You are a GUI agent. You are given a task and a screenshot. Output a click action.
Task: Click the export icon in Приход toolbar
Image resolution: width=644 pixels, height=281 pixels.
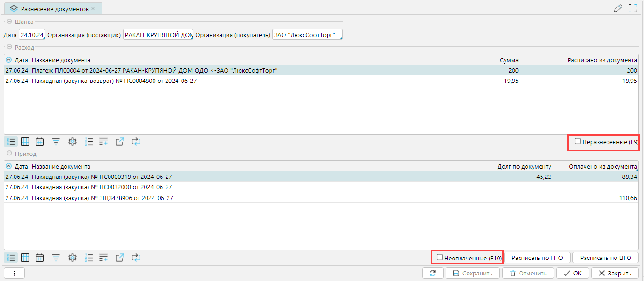click(x=119, y=258)
